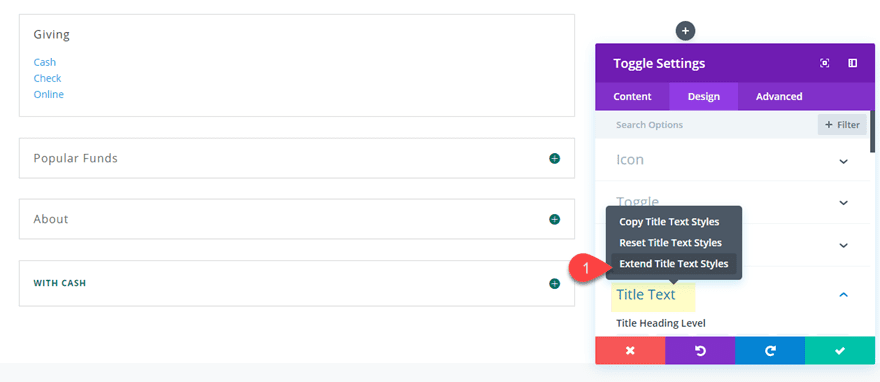
Task: Click the purple undo arrow button
Action: pyautogui.click(x=700, y=351)
